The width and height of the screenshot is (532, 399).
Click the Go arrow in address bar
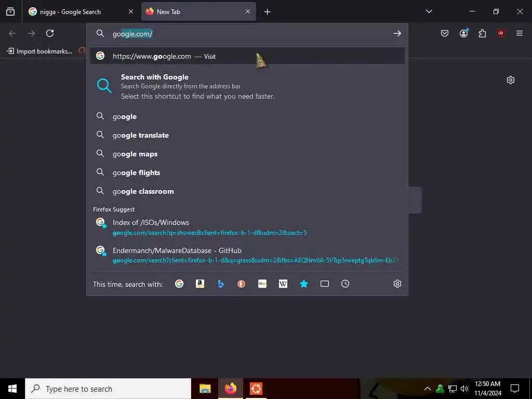(397, 33)
